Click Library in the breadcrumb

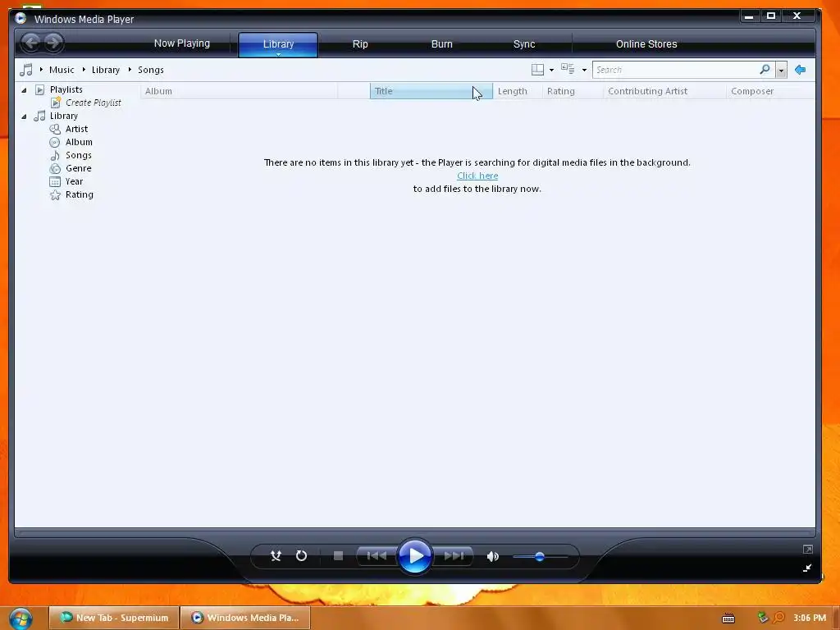106,70
